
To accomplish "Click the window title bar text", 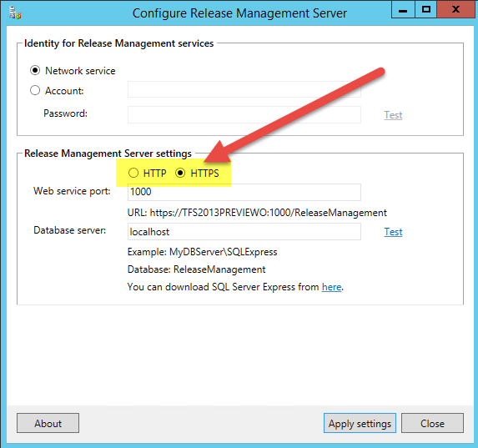I will tap(239, 13).
